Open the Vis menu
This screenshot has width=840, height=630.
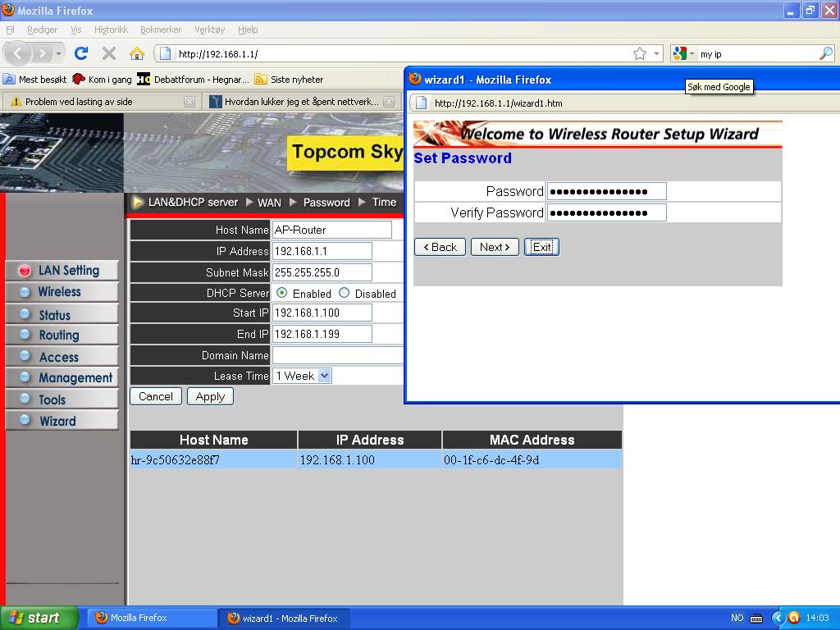coord(76,30)
